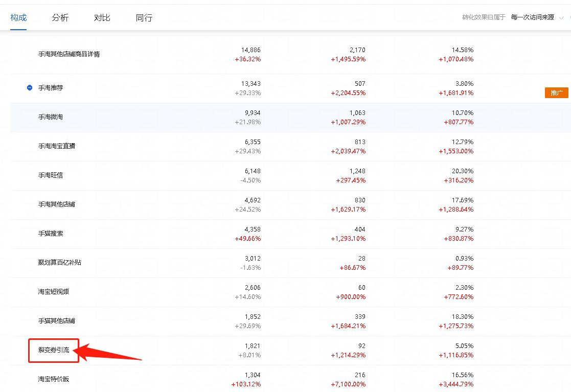
Task: Select the 淘宝短视频 source row
Action: click(x=53, y=292)
